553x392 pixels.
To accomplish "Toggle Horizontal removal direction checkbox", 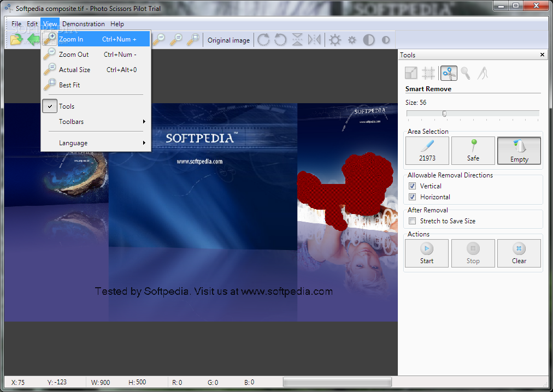I will click(412, 197).
